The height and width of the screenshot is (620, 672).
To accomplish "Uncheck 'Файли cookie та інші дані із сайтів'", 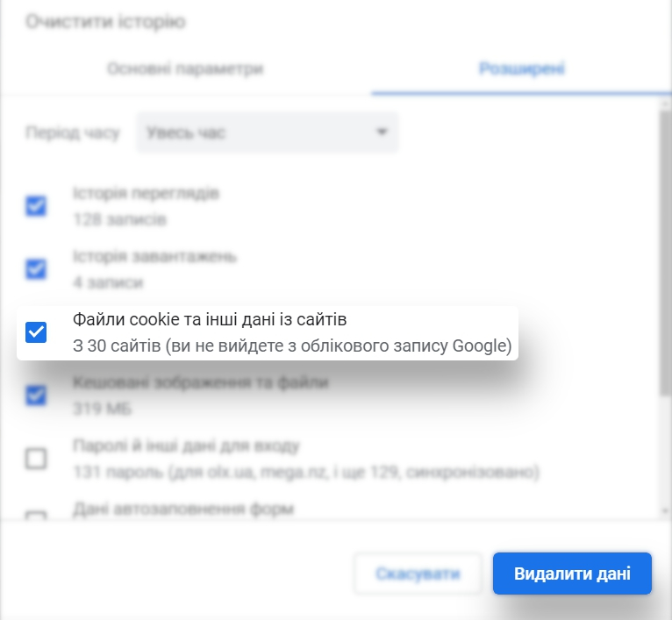I will pyautogui.click(x=36, y=332).
